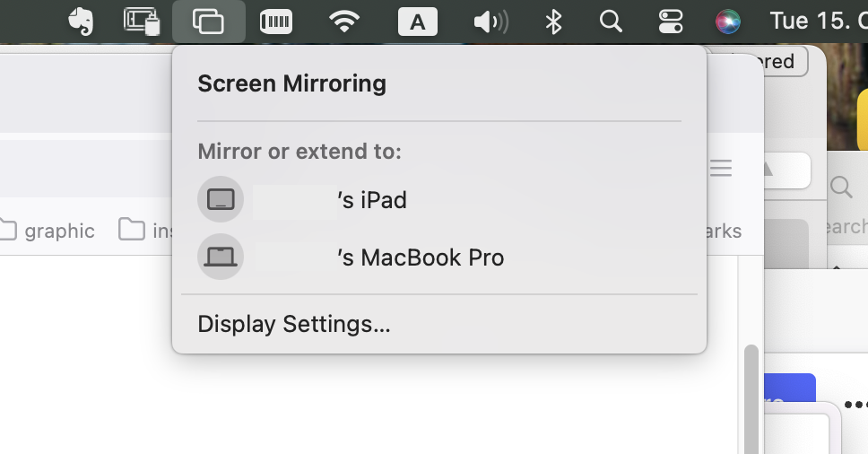This screenshot has width=868, height=454.
Task: Open the Evernote elephant menu bar icon
Action: tap(81, 22)
